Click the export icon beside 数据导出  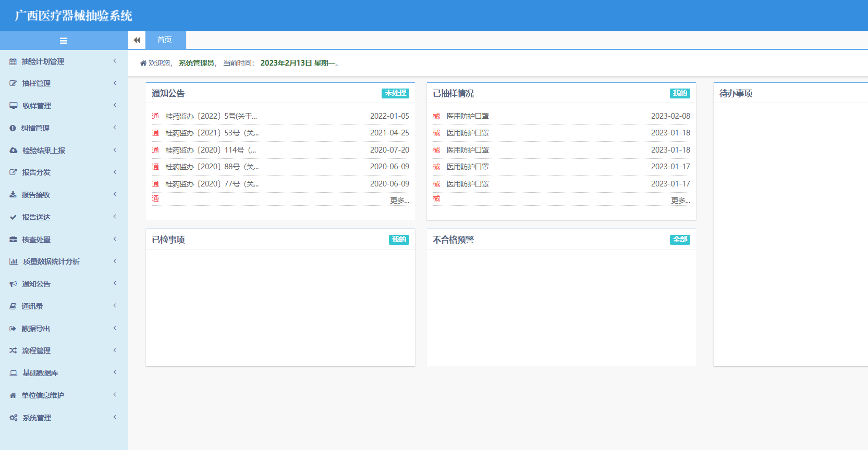tap(13, 329)
